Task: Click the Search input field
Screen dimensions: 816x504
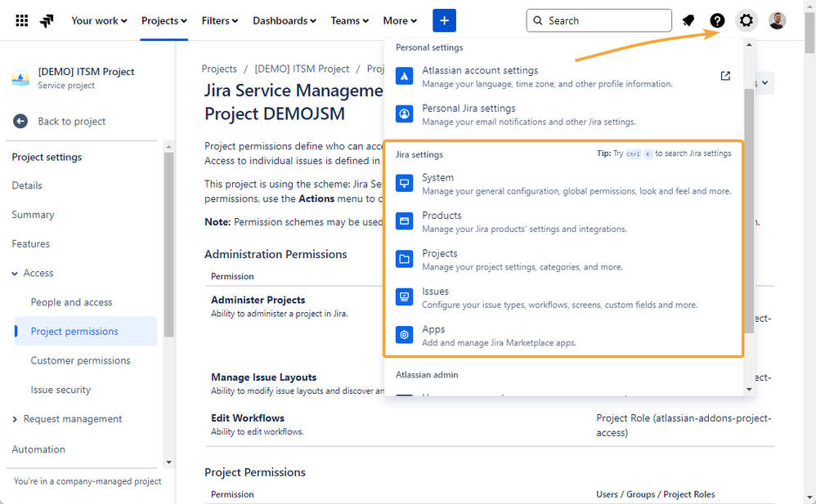Action: coord(599,20)
